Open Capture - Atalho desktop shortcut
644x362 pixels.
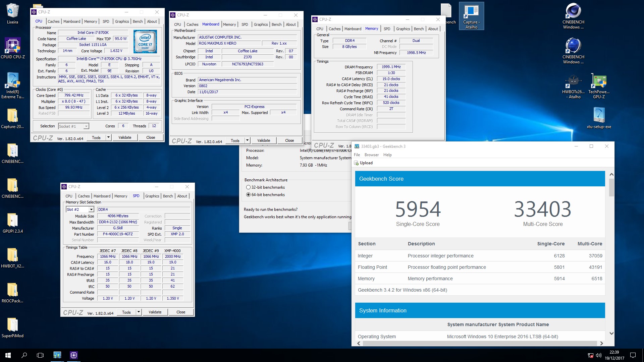(471, 16)
